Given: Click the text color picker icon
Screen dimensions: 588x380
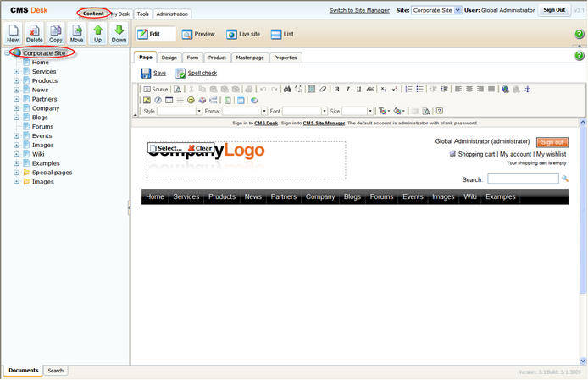Looking at the screenshot, I should [384, 111].
